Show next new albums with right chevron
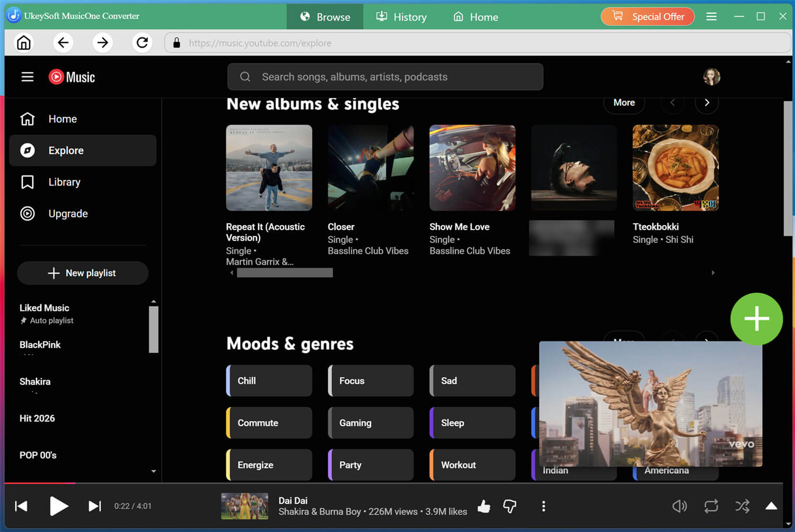The height and width of the screenshot is (532, 795). click(706, 103)
